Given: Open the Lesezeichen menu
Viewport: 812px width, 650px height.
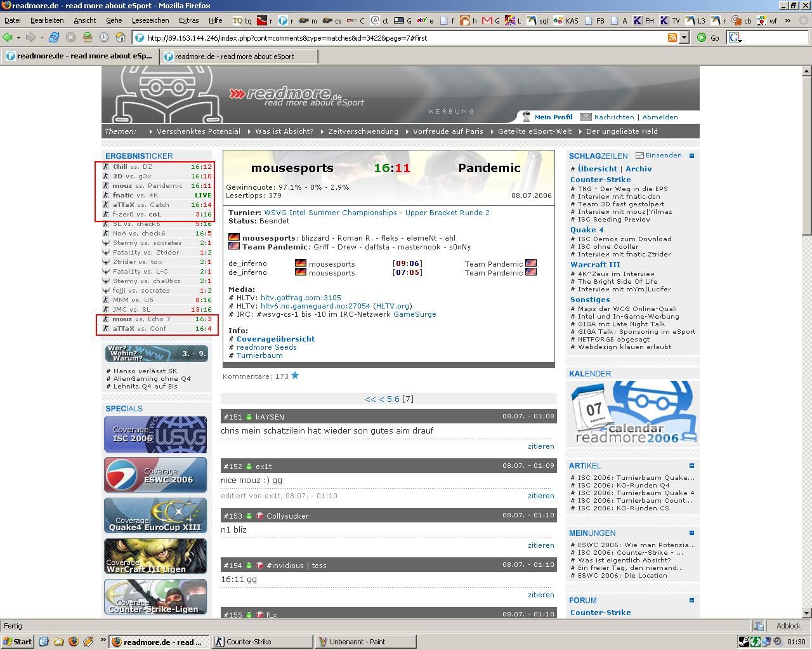Looking at the screenshot, I should [x=150, y=20].
